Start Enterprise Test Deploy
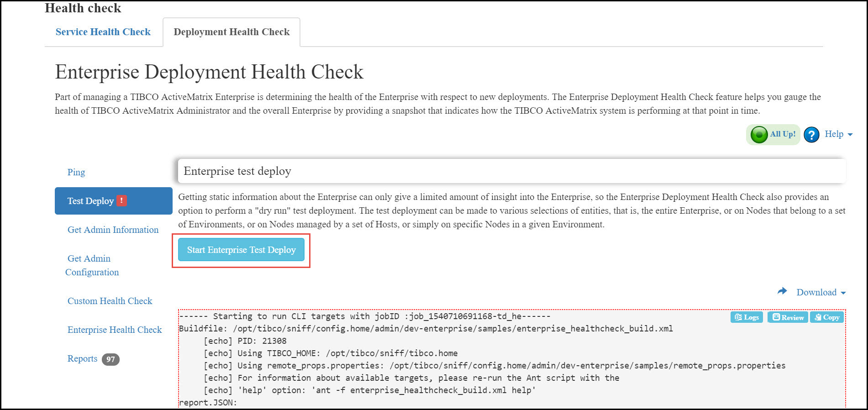 [x=241, y=250]
